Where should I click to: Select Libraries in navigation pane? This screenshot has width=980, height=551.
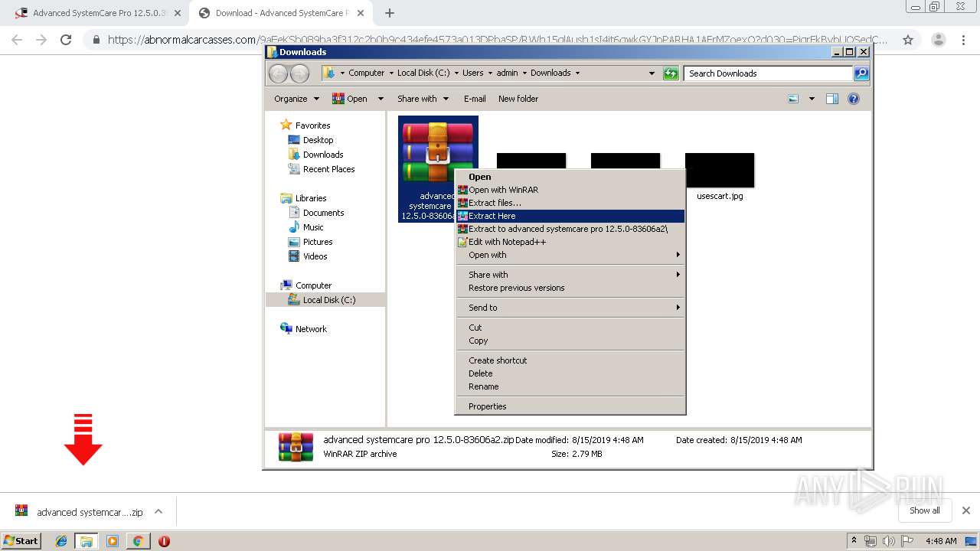(x=311, y=198)
